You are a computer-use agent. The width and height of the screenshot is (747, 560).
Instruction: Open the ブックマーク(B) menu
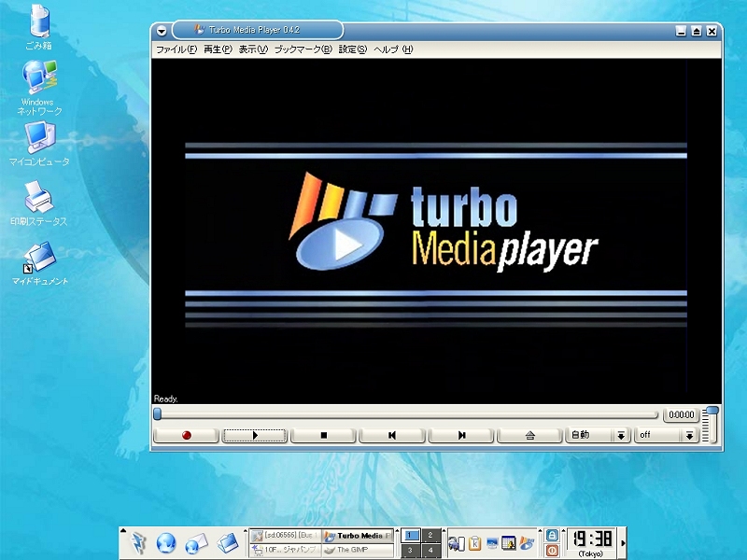coord(303,49)
